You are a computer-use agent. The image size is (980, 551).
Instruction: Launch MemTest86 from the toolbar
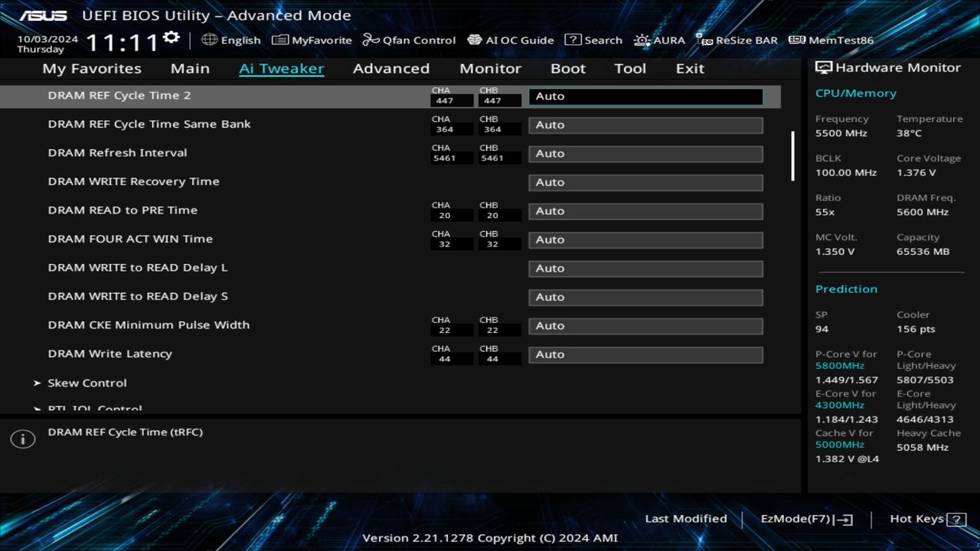coord(831,40)
